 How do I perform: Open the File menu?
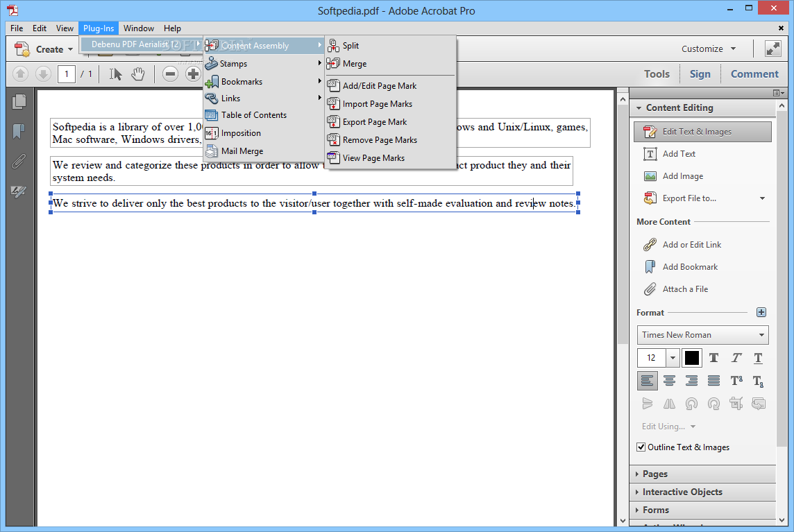coord(17,28)
